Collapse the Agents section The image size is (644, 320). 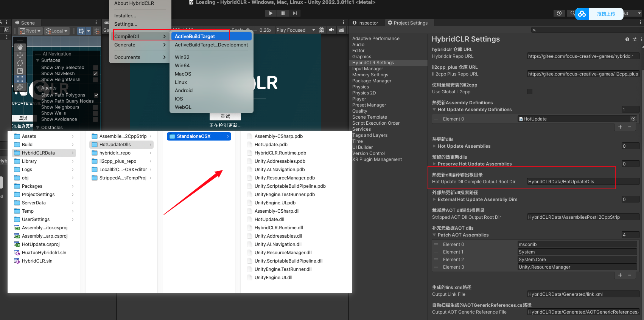click(38, 88)
